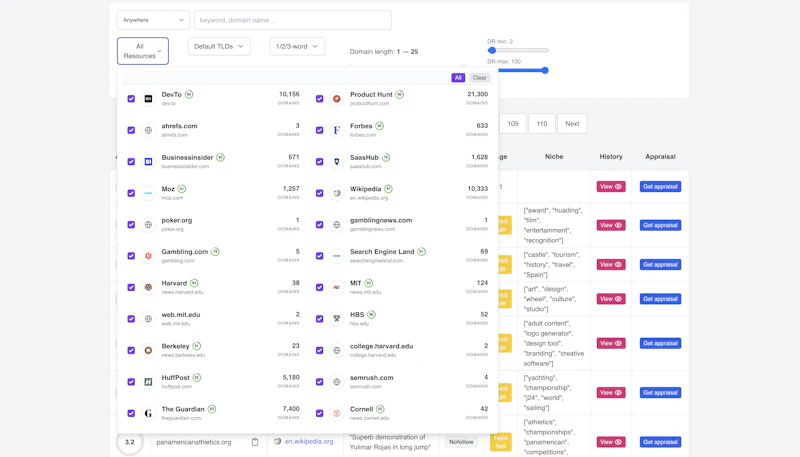
Task: Click the Moz logo icon
Action: tap(148, 193)
